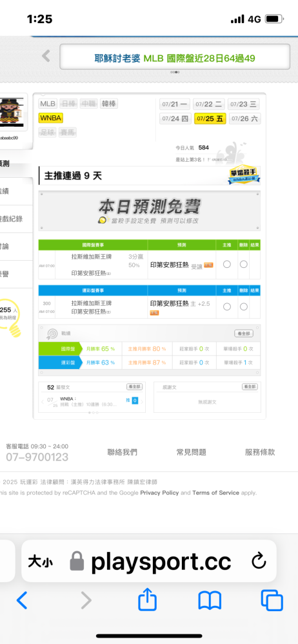This screenshot has width=298, height=644.
Task: Reload the playsport.cc page
Action: tap(259, 561)
